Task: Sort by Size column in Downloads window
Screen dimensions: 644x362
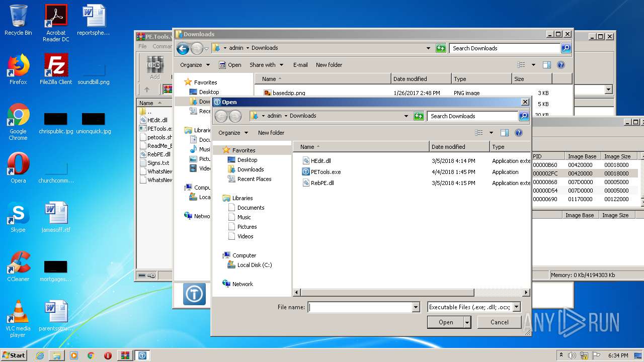Action: pos(532,79)
